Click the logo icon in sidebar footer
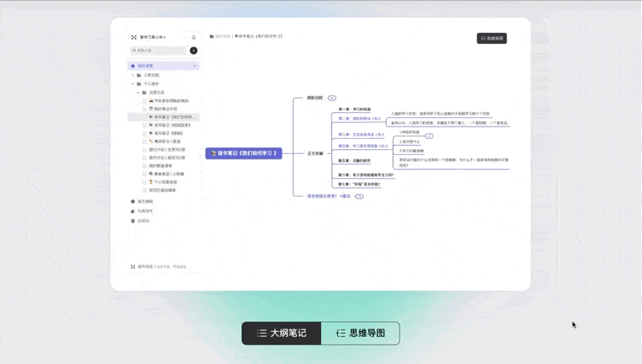 tap(132, 266)
